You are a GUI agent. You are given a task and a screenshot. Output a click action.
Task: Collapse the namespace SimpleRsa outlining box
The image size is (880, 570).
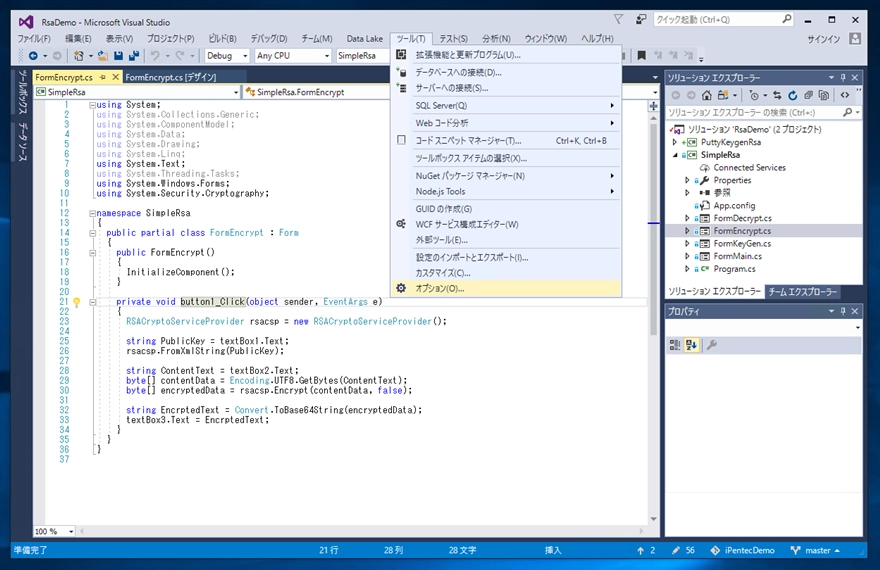point(93,213)
